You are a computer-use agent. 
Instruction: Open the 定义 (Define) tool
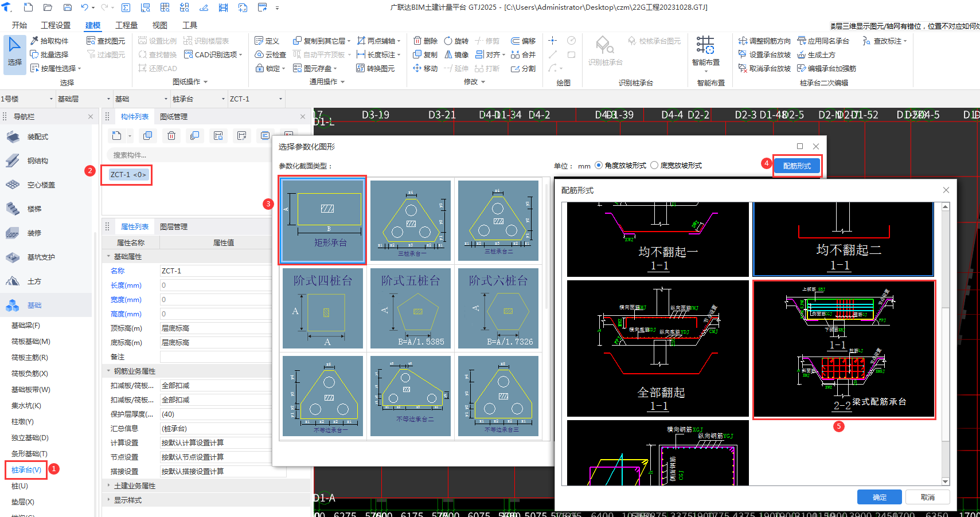coord(267,41)
